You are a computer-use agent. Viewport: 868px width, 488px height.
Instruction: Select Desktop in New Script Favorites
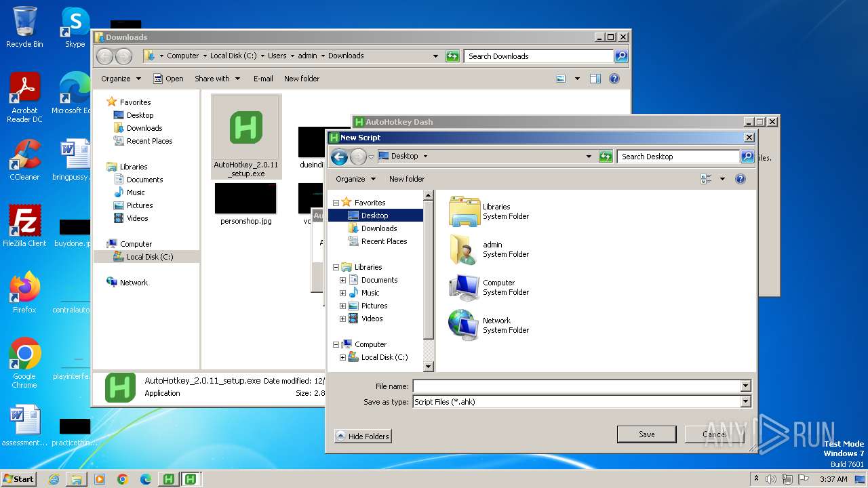point(375,216)
